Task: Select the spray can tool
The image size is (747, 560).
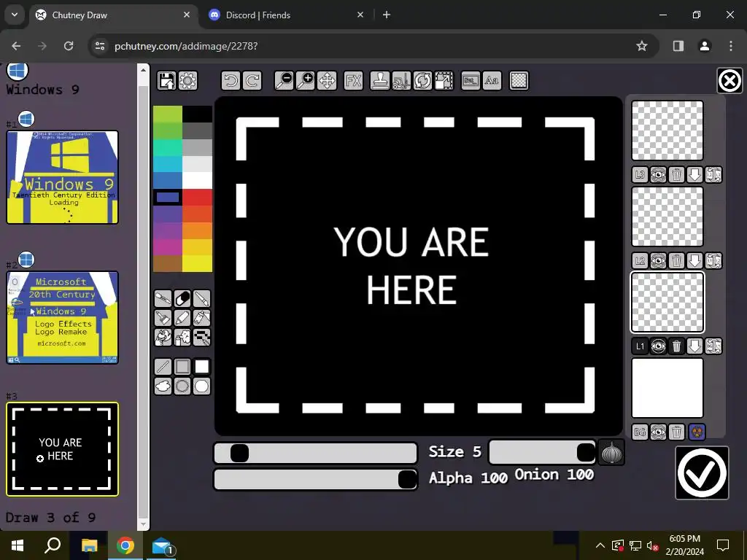Action: (x=182, y=337)
